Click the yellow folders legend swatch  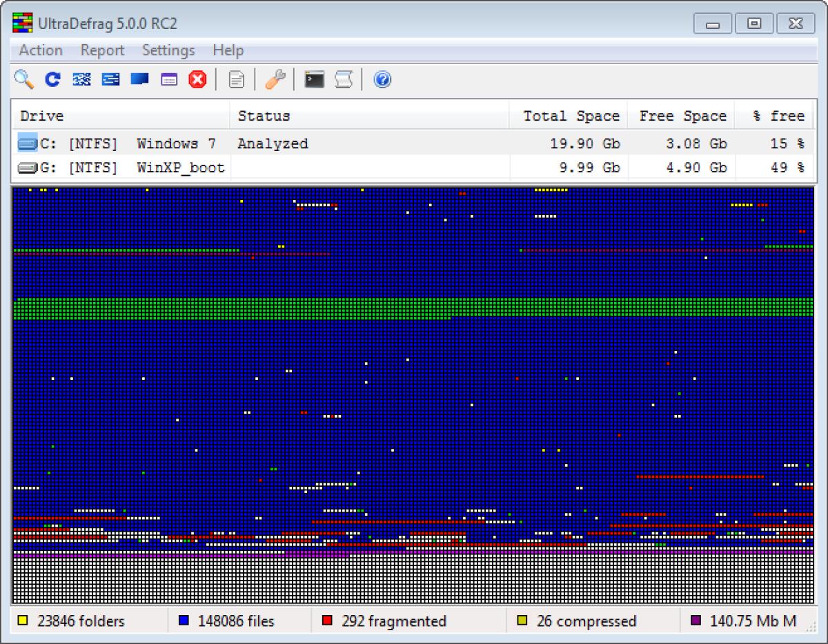pyautogui.click(x=21, y=621)
